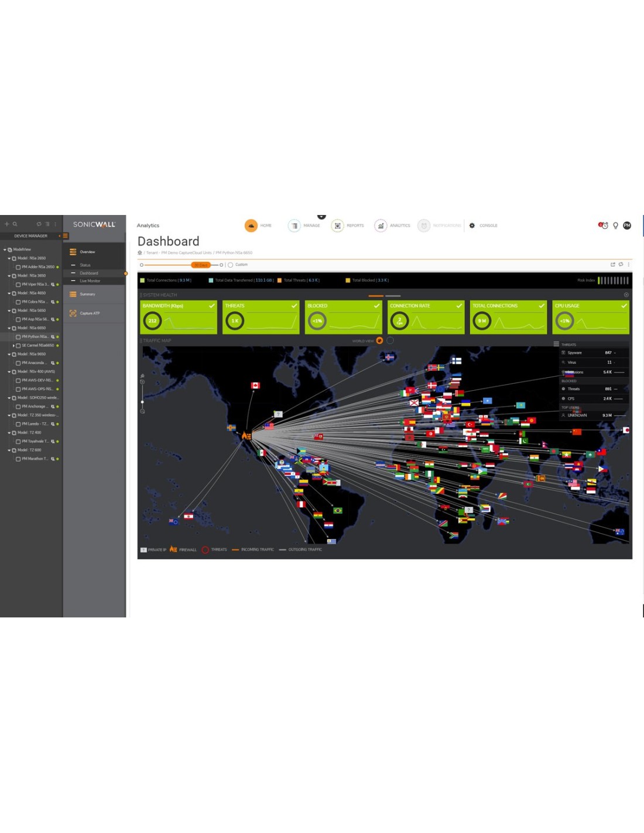Image resolution: width=644 pixels, height=833 pixels.
Task: Select PM Python NSa device in tree
Action: [x=35, y=337]
